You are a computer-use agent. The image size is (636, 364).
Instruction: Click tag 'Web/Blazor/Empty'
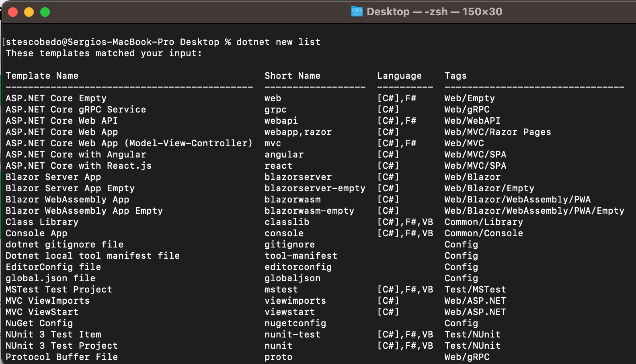point(489,188)
